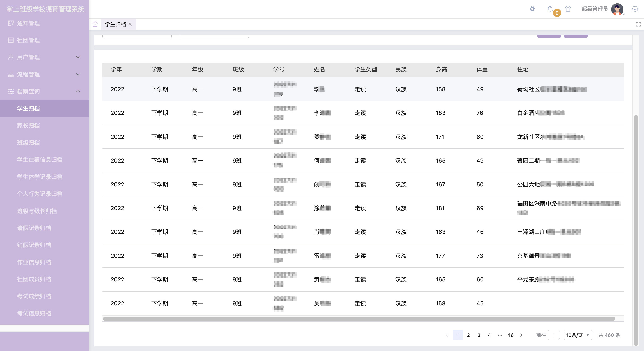Click the 超级管理员 username
This screenshot has height=351, width=644.
point(595,9)
